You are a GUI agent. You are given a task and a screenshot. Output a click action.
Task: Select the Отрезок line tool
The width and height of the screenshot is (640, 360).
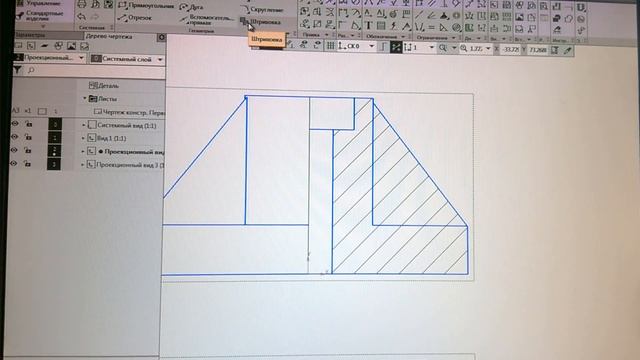coord(135,18)
